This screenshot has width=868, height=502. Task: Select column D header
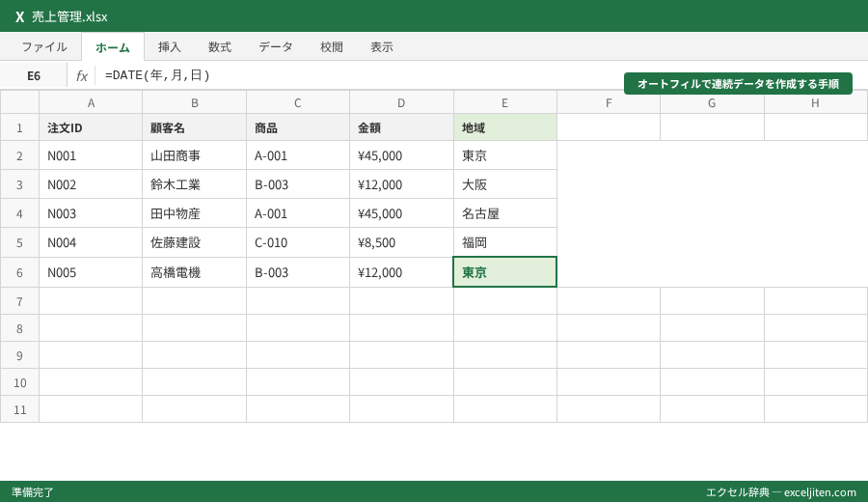point(401,102)
